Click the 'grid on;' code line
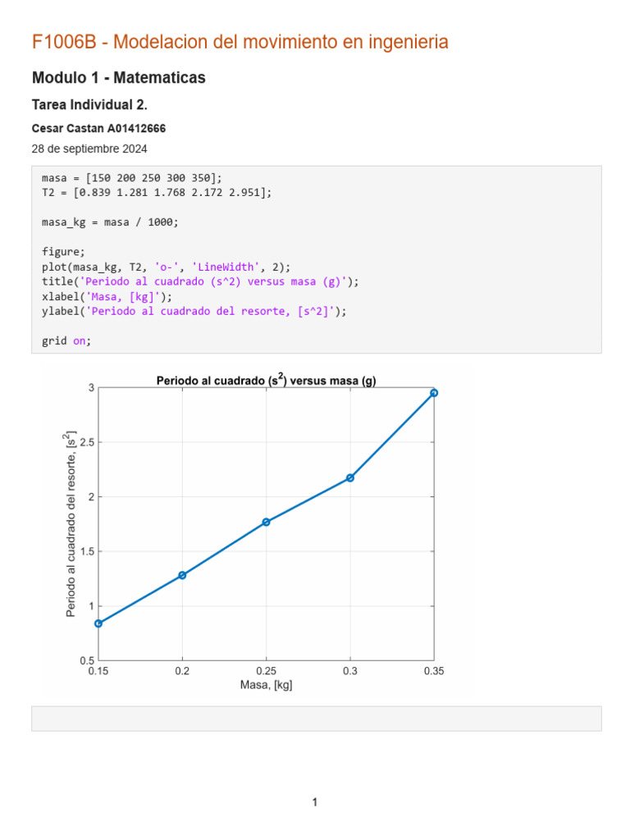 pyautogui.click(x=66, y=340)
